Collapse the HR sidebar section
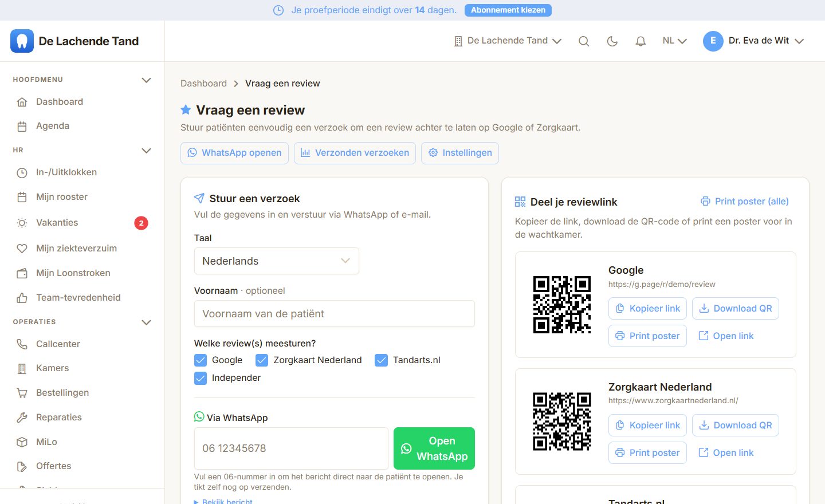The width and height of the screenshot is (825, 504). (146, 151)
